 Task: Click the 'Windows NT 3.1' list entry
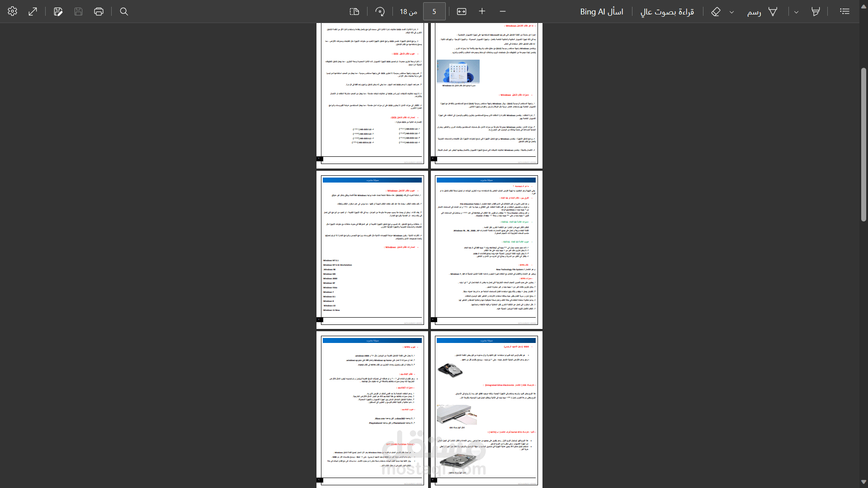coord(331,261)
